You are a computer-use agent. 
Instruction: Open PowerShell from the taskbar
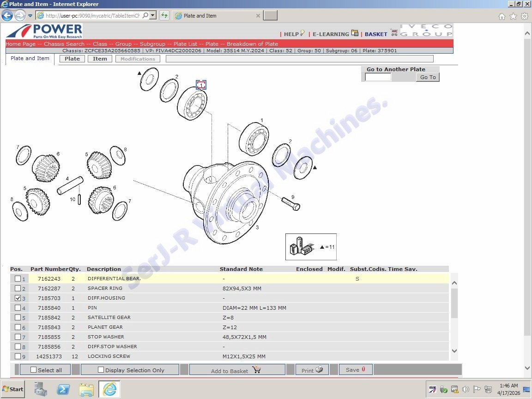tap(63, 389)
